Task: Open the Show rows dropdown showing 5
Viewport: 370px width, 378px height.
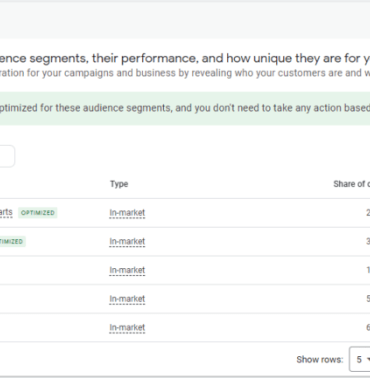Action: (x=360, y=359)
